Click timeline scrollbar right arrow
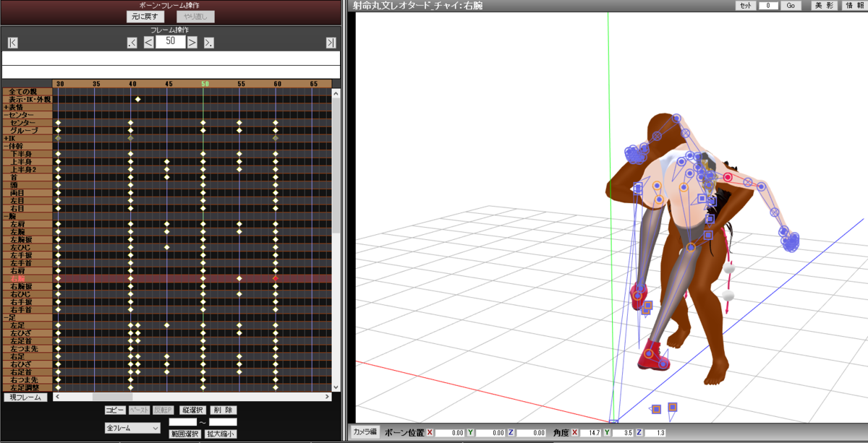The width and height of the screenshot is (868, 443). 326,397
